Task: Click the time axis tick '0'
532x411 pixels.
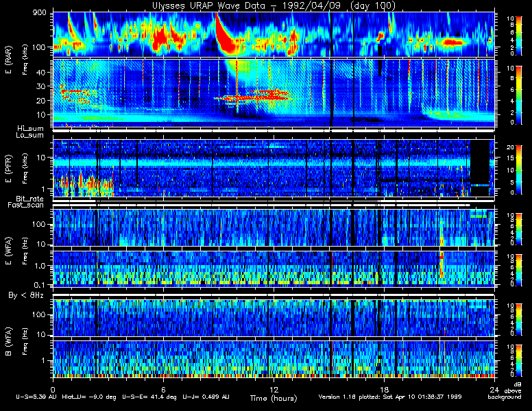Action: (53, 389)
